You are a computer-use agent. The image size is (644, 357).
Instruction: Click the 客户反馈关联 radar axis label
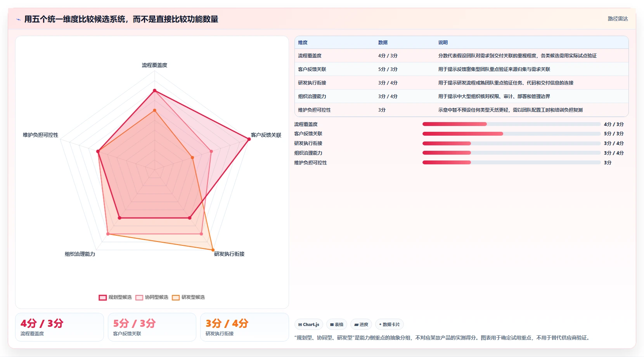[266, 135]
